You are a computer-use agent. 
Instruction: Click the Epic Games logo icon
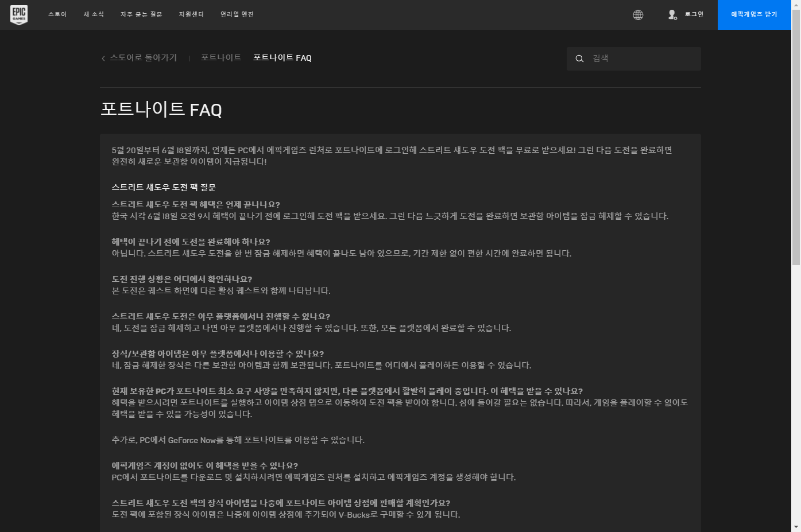coord(19,15)
